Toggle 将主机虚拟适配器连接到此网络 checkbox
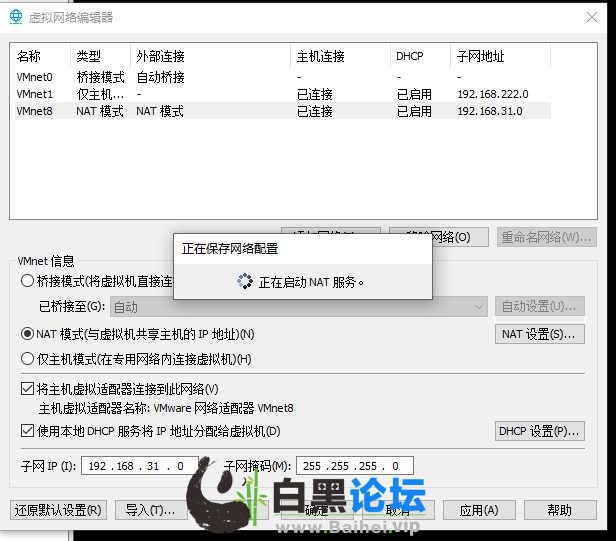 click(28, 388)
